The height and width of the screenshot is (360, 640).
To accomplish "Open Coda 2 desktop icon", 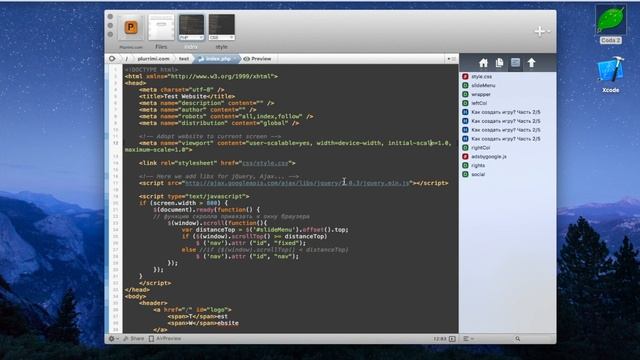I will pos(611,24).
